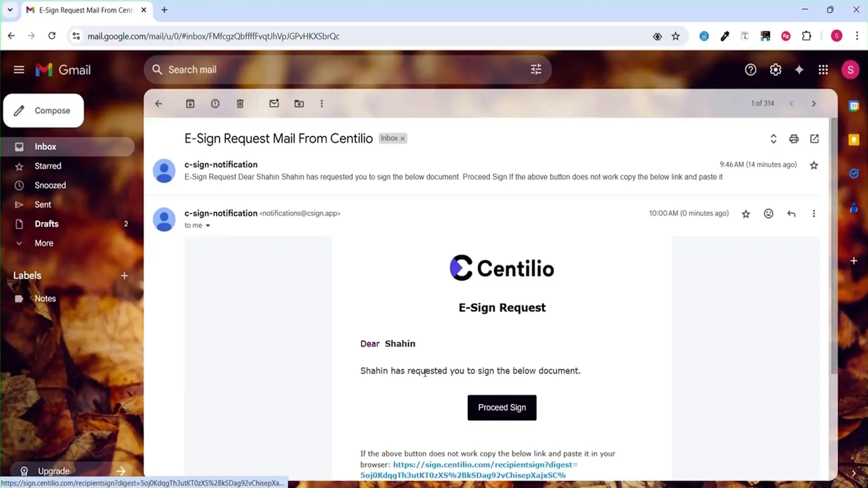
Task: Open a new browser tab
Action: (x=164, y=10)
